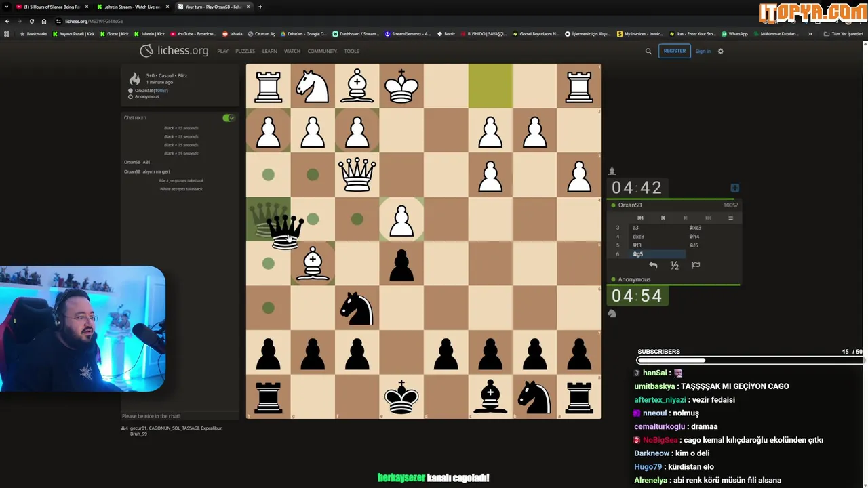
Task: Click the SUBSCRIBERS progress bar
Action: coord(749,361)
